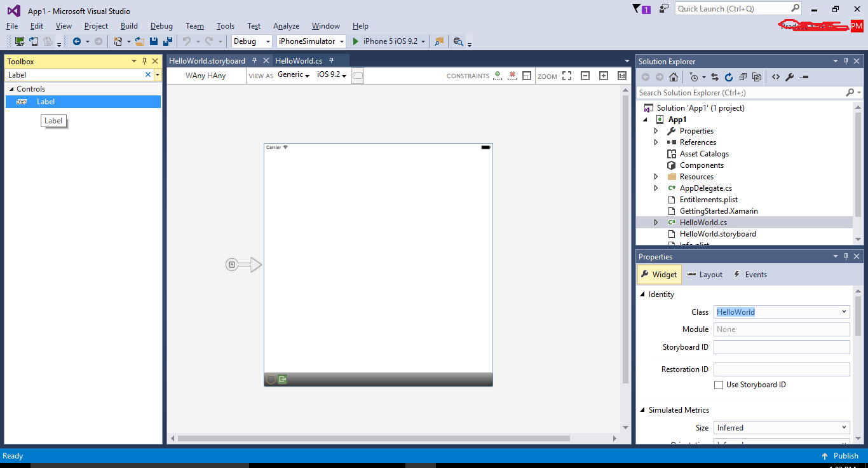Clear the Toolbox search text
This screenshot has width=868, height=468.
pyautogui.click(x=148, y=74)
